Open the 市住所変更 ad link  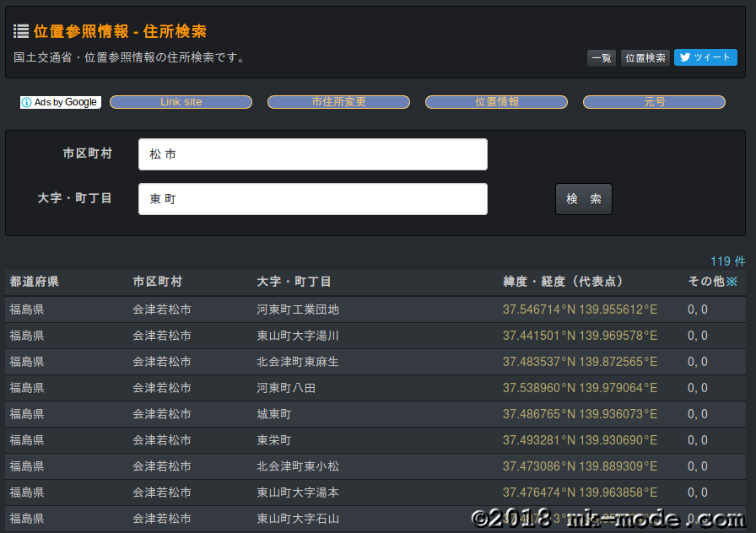338,102
